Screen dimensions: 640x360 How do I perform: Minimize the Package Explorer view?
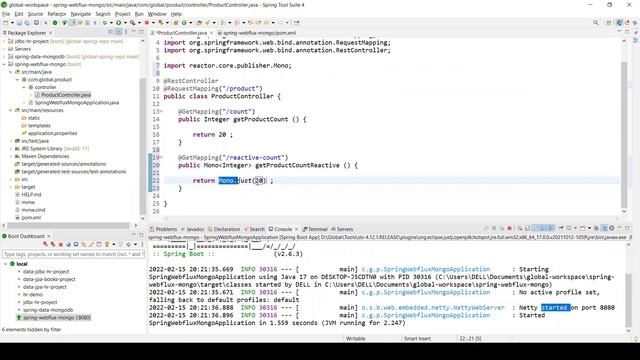(134, 32)
